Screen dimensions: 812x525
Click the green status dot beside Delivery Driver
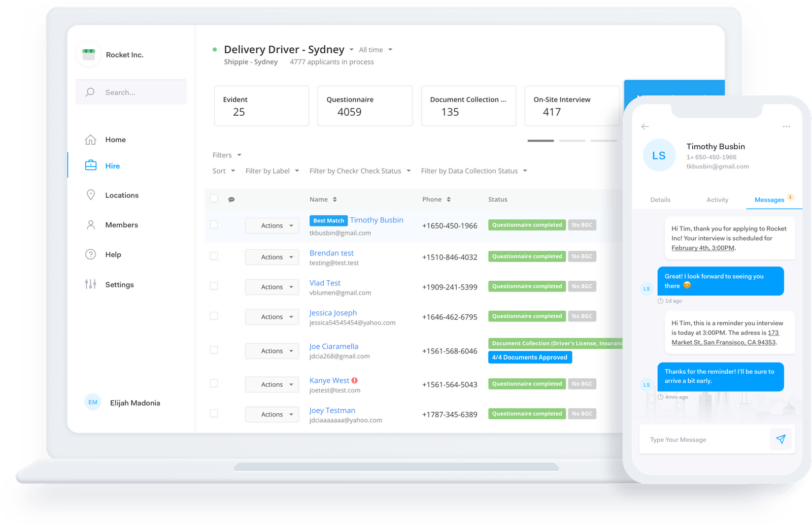click(215, 50)
